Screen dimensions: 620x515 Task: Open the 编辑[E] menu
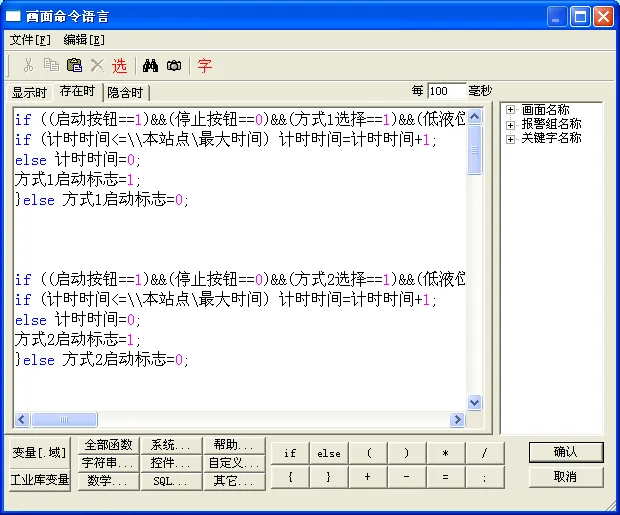tap(84, 40)
